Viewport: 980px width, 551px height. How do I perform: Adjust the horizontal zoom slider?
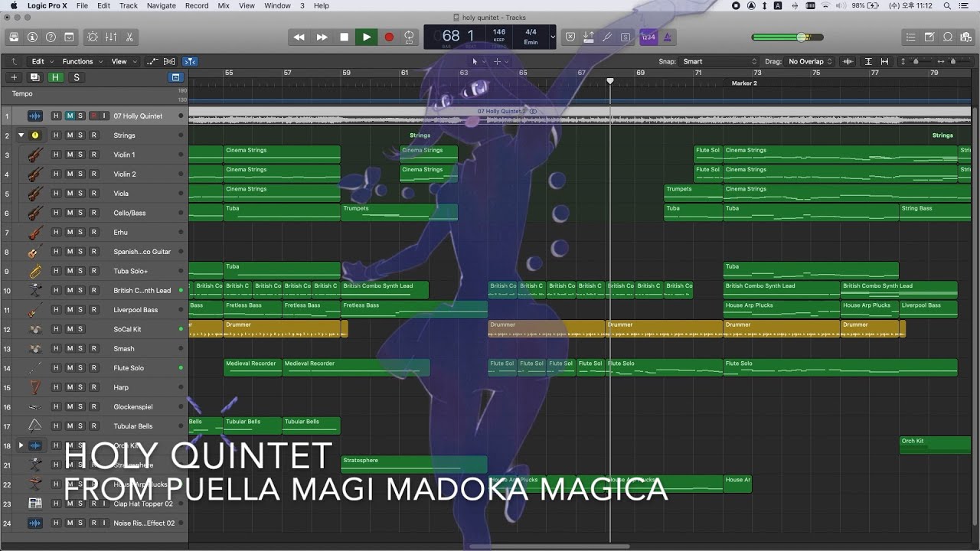point(952,61)
